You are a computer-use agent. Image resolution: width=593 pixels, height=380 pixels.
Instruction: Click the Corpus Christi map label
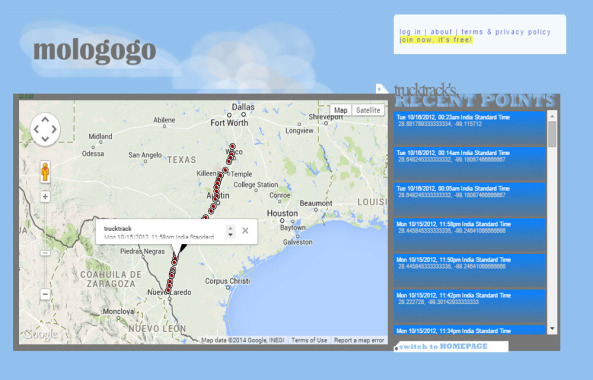227,281
